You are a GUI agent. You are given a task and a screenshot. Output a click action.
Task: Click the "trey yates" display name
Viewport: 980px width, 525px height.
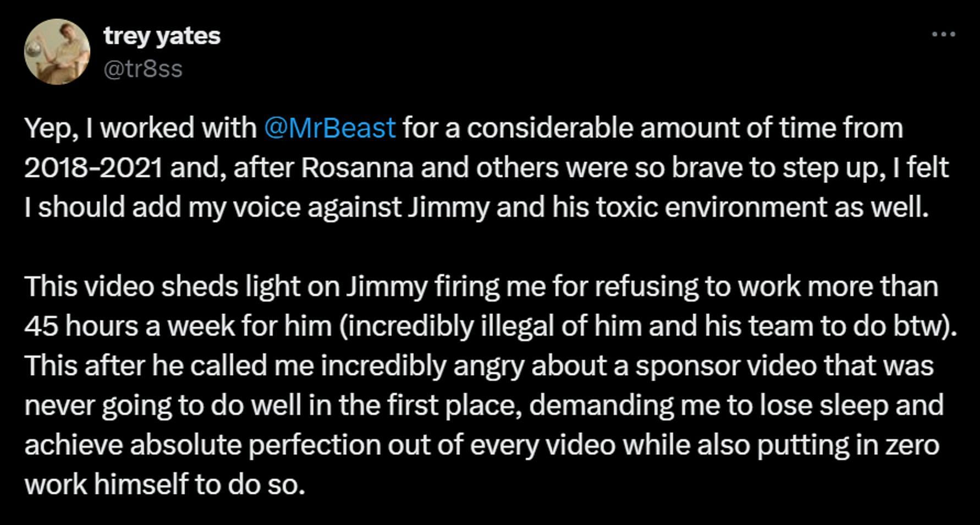[x=162, y=36]
